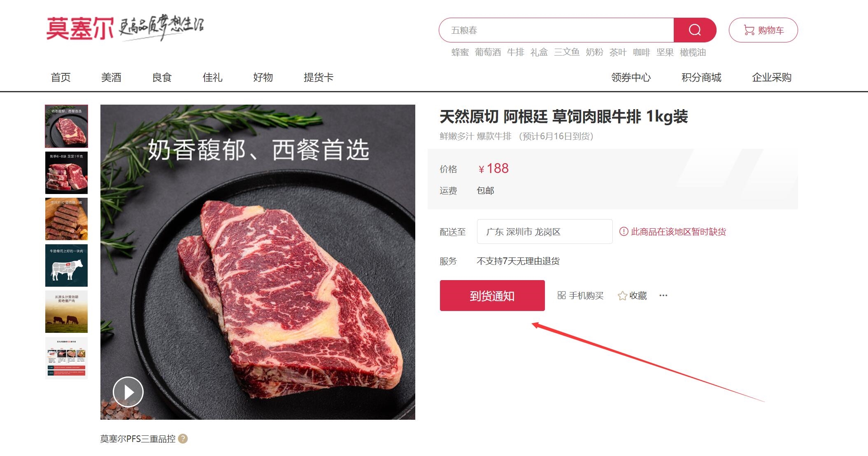This screenshot has width=868, height=456.
Task: Select the grazing cattle thumbnail
Action: click(66, 312)
